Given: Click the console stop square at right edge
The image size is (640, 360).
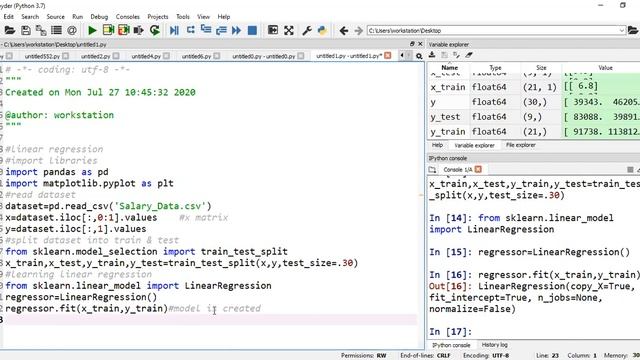Looking at the screenshot, I should 630,169.
